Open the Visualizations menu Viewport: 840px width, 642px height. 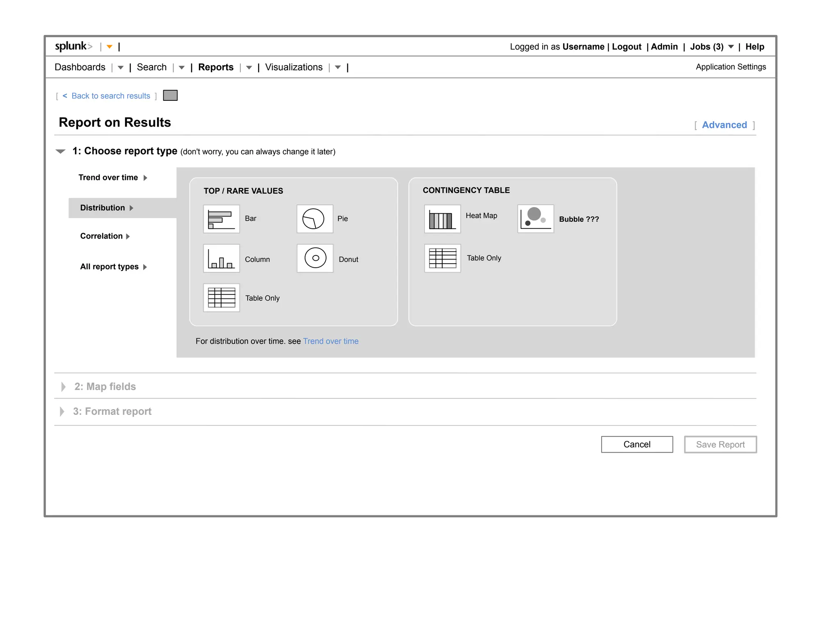tap(294, 67)
